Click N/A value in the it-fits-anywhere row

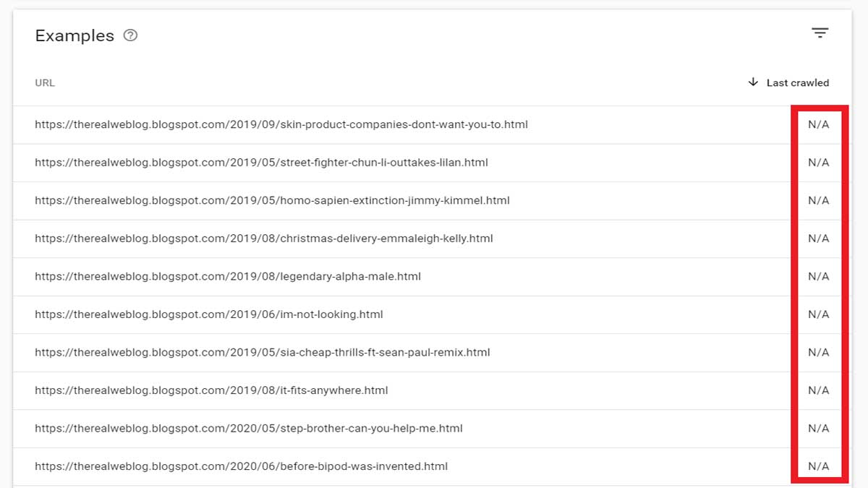coord(819,390)
